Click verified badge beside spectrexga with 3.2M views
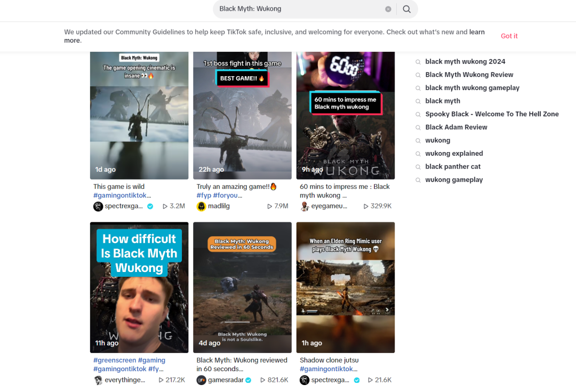Screen dimensions: 576x392 coord(150,206)
